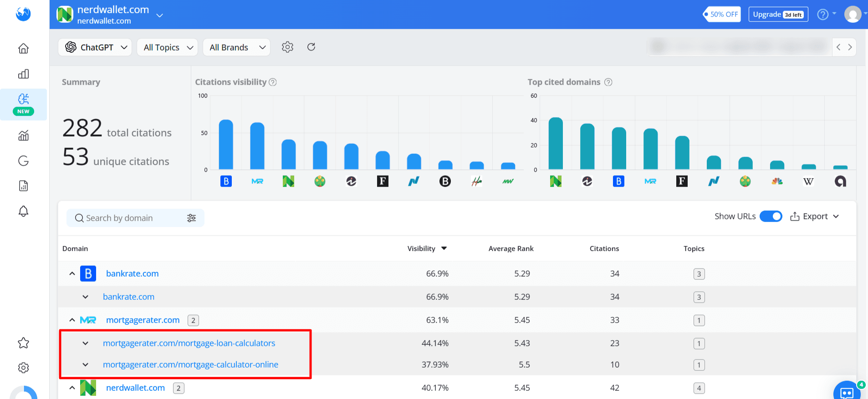Open the search filter sliders icon

coord(191,218)
